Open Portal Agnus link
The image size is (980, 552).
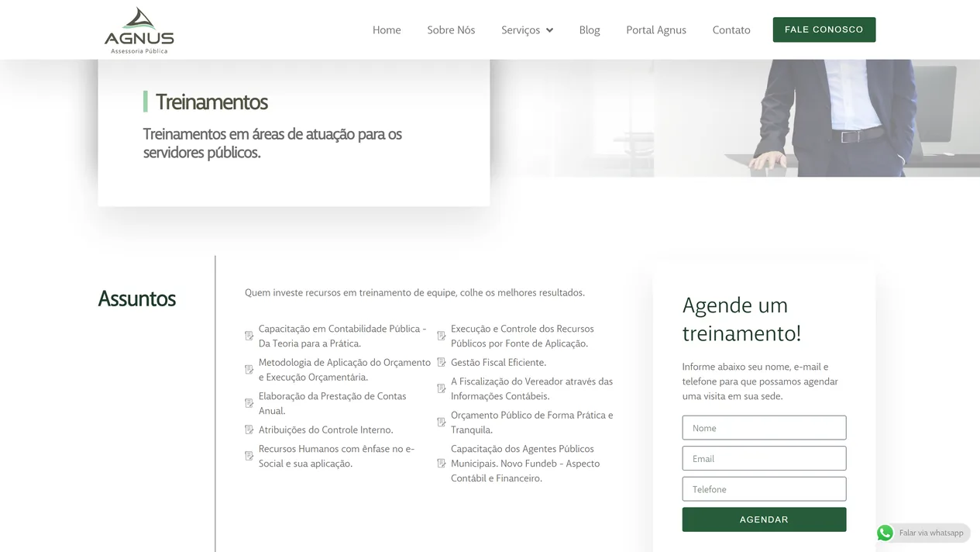(x=656, y=29)
